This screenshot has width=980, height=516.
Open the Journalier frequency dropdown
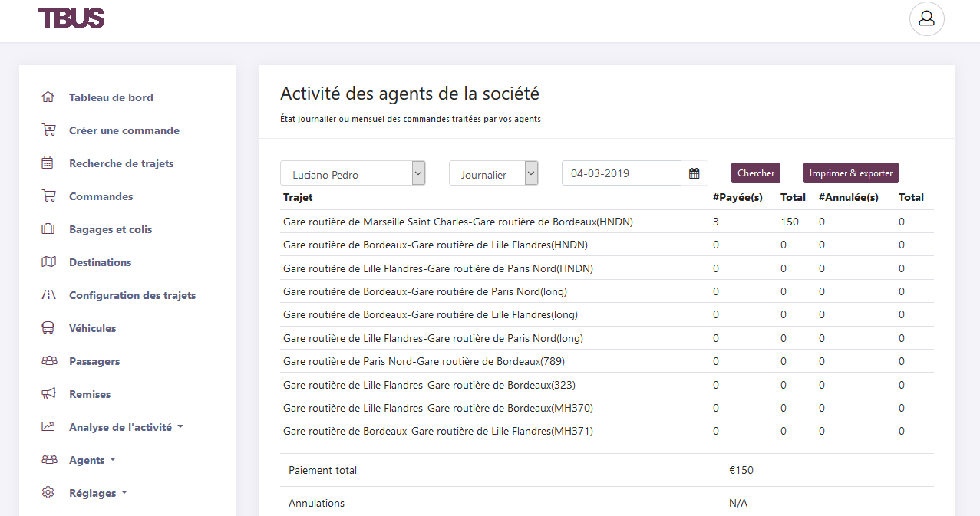(x=493, y=173)
